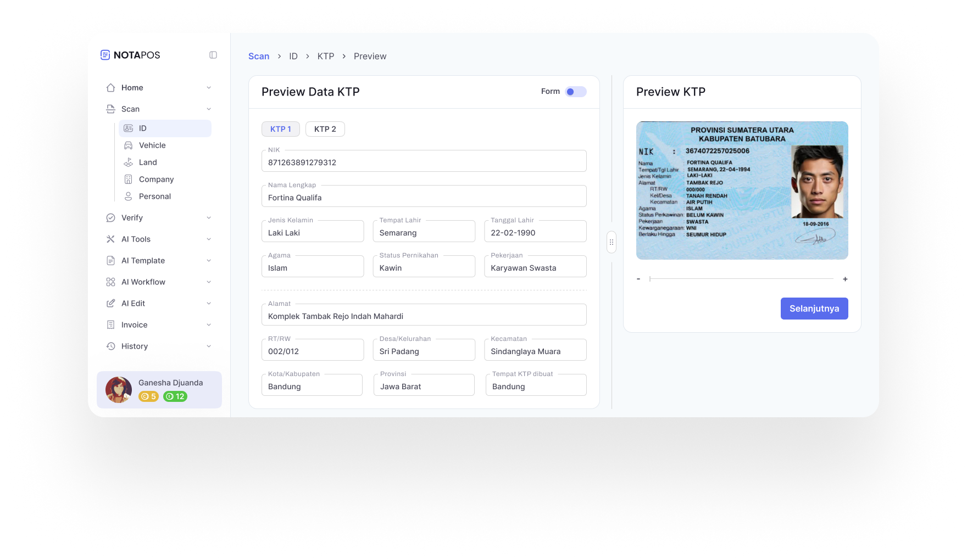Click the Personal user icon
The image size is (967, 560).
tap(128, 197)
